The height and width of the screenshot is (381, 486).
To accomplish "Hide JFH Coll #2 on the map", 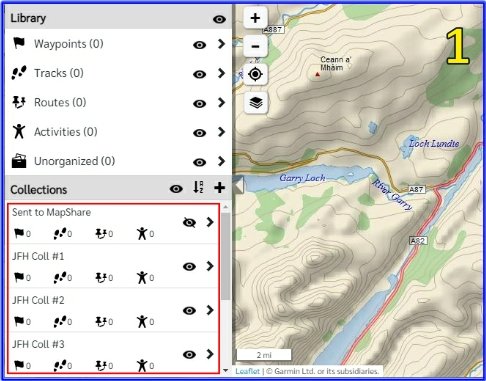I will pyautogui.click(x=189, y=310).
